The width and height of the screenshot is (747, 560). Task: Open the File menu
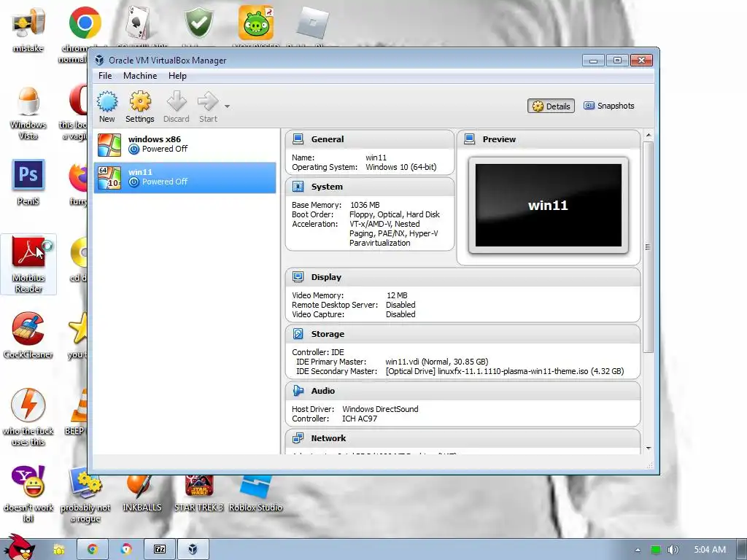point(105,76)
